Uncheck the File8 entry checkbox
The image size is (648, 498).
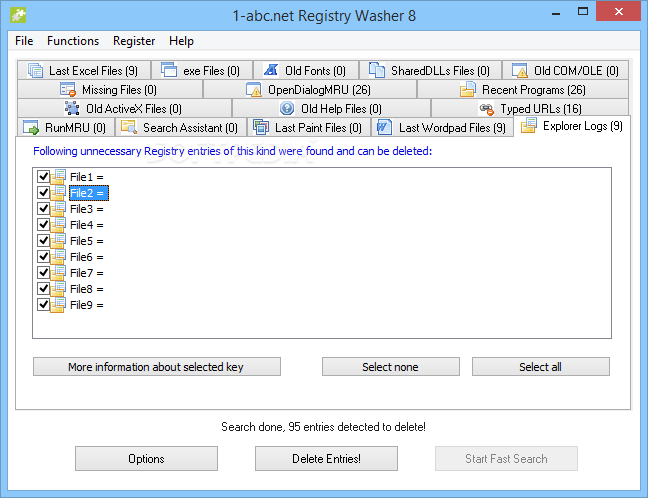tap(43, 288)
